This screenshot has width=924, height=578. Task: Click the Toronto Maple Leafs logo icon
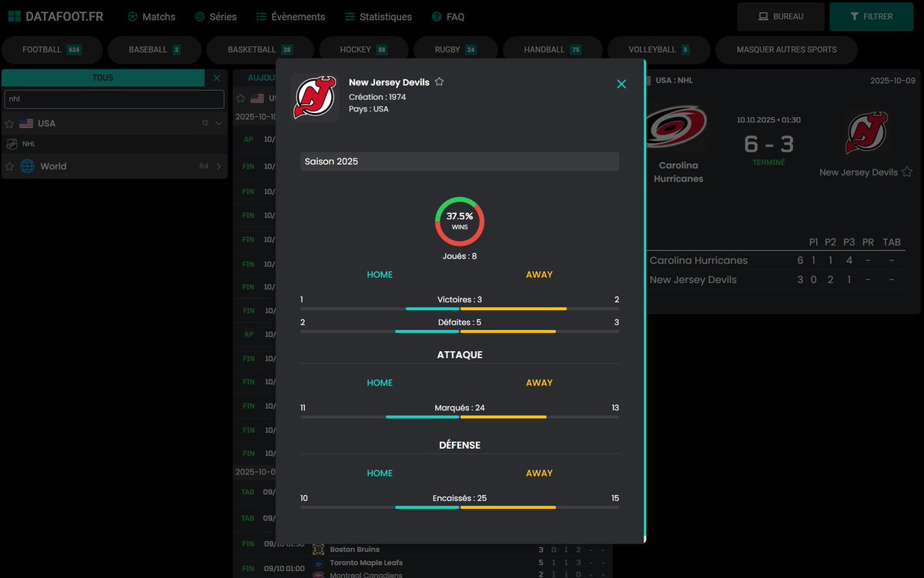(319, 563)
